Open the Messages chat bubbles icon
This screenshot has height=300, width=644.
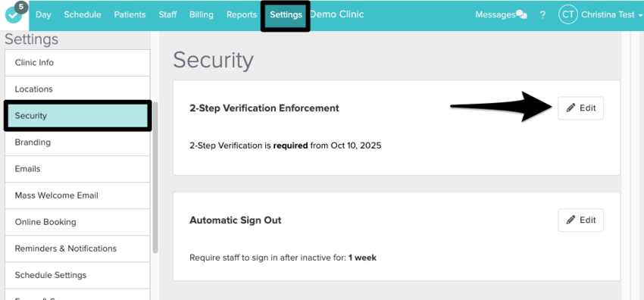pos(521,15)
